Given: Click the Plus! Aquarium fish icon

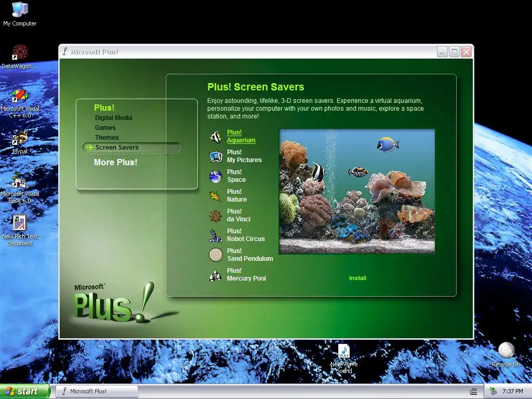Looking at the screenshot, I should click(x=216, y=137).
